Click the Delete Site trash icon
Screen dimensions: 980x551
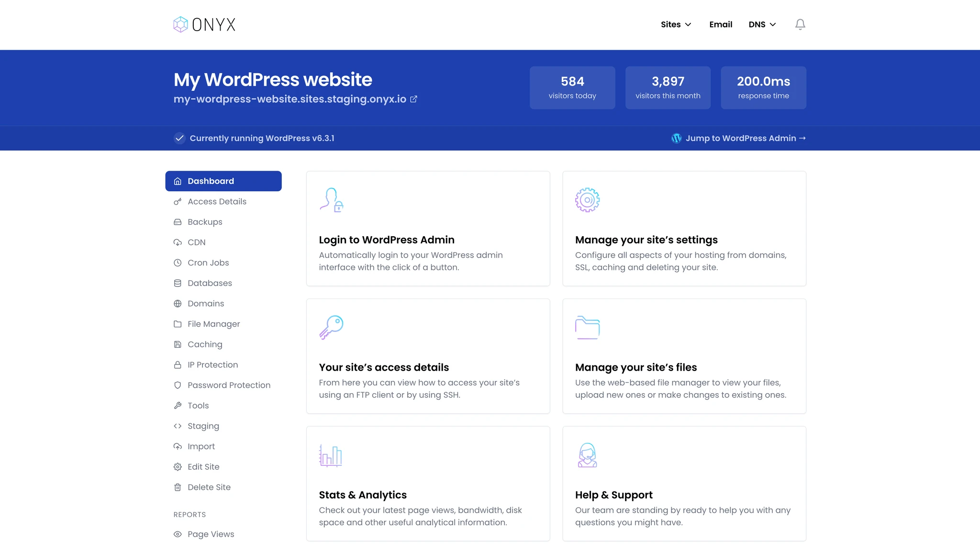pos(178,487)
